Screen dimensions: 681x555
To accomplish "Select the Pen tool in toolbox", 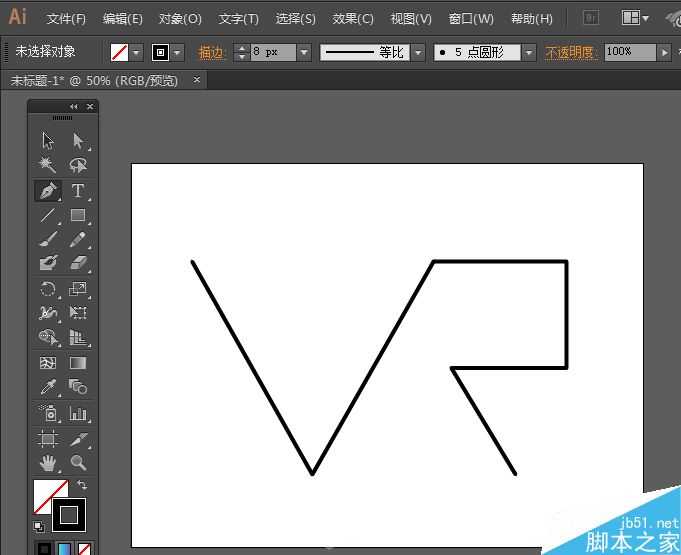I will [47, 190].
